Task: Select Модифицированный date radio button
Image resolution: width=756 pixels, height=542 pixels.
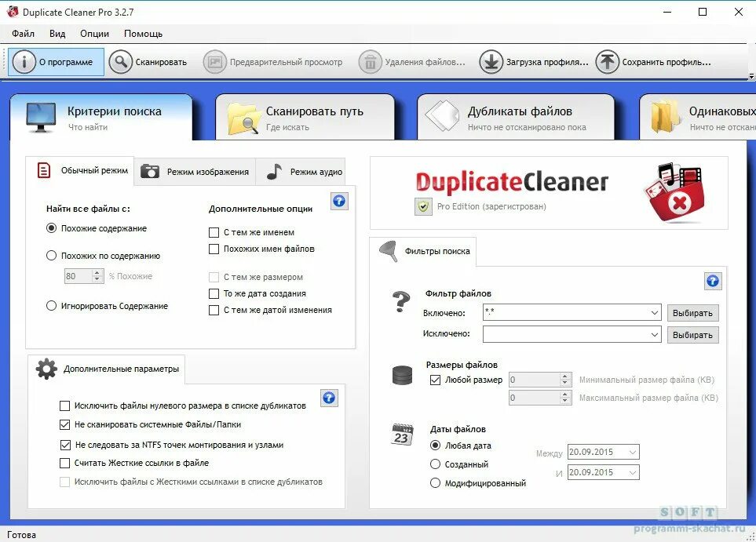Action: (x=435, y=482)
